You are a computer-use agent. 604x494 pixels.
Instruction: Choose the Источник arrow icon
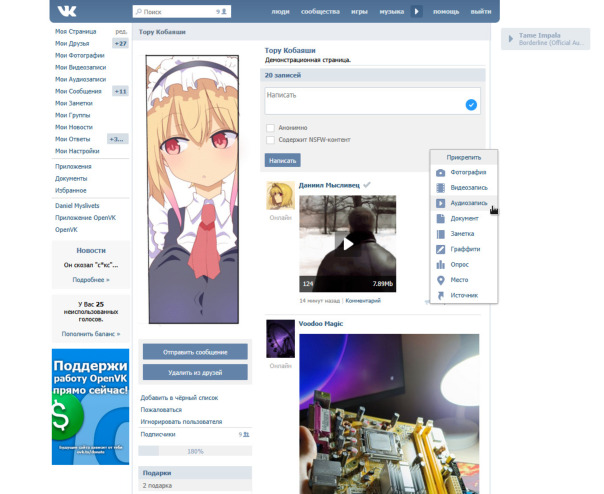(x=440, y=296)
